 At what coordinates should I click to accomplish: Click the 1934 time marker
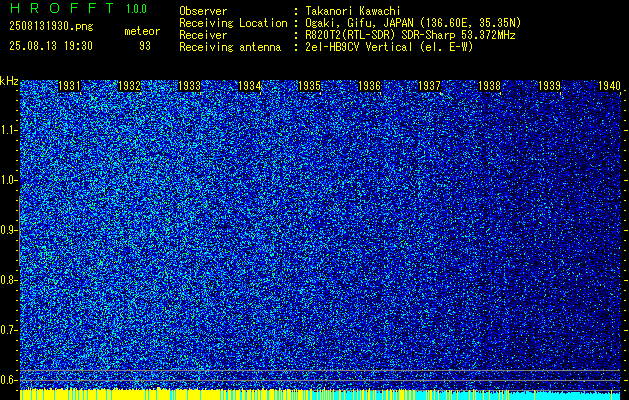point(250,86)
